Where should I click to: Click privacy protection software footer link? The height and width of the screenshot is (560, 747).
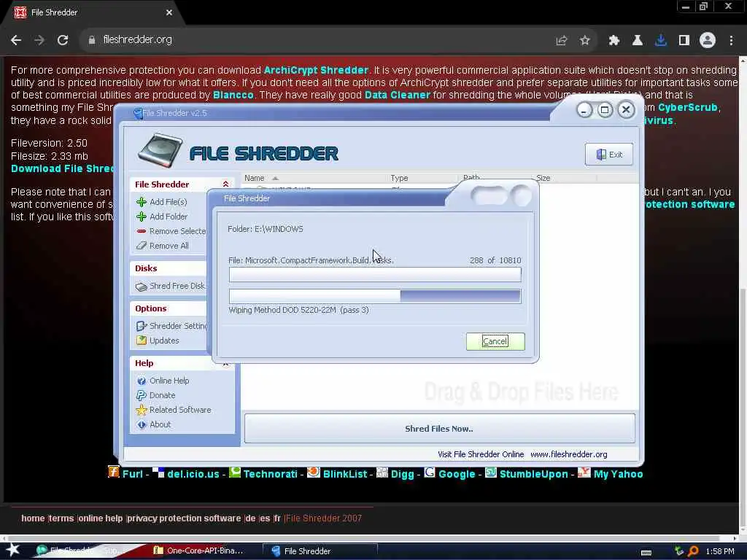pyautogui.click(x=184, y=518)
